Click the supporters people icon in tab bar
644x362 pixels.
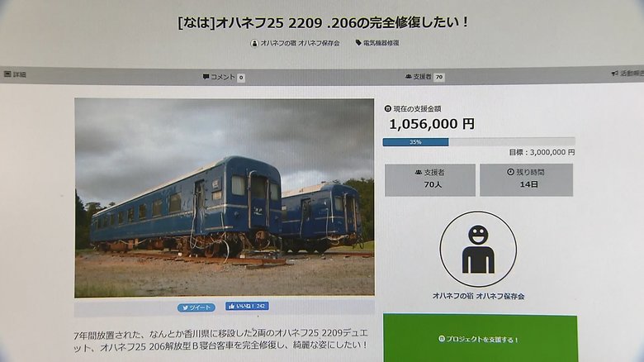pyautogui.click(x=408, y=77)
